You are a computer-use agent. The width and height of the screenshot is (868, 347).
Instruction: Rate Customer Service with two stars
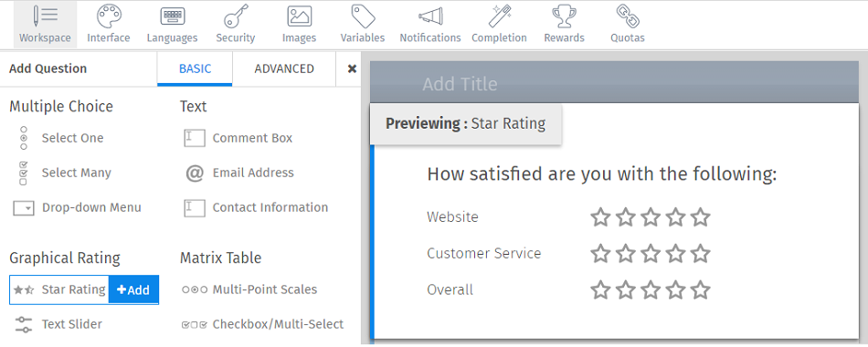click(626, 254)
